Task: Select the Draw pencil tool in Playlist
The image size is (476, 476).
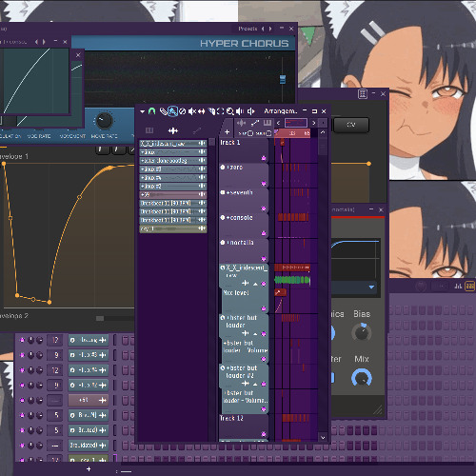Action: point(163,111)
